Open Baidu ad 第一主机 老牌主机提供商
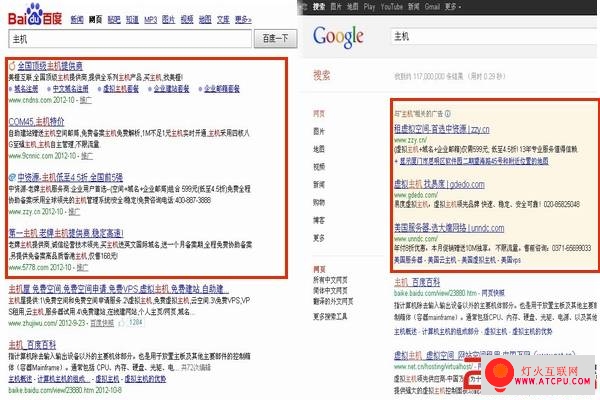This screenshot has width=600, height=400. pyautogui.click(x=66, y=233)
